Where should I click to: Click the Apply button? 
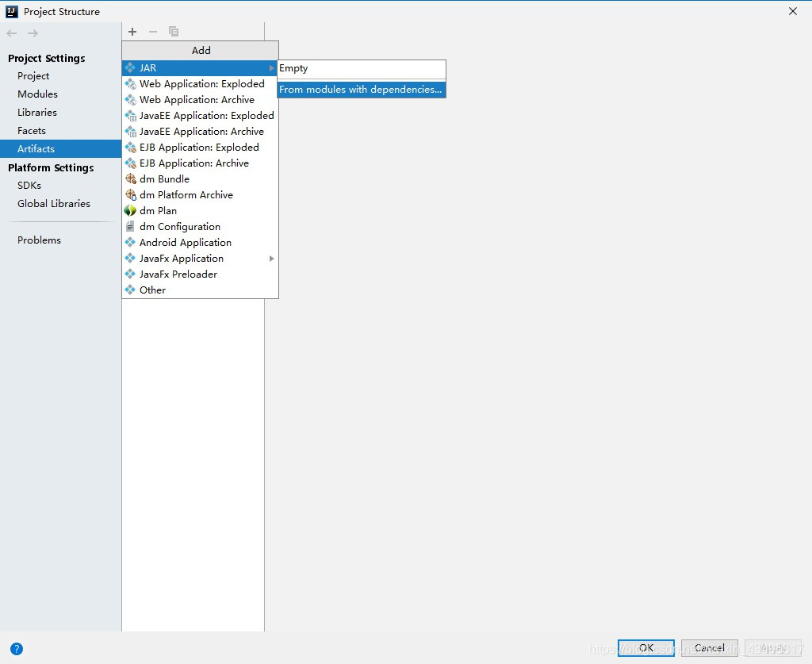[773, 648]
